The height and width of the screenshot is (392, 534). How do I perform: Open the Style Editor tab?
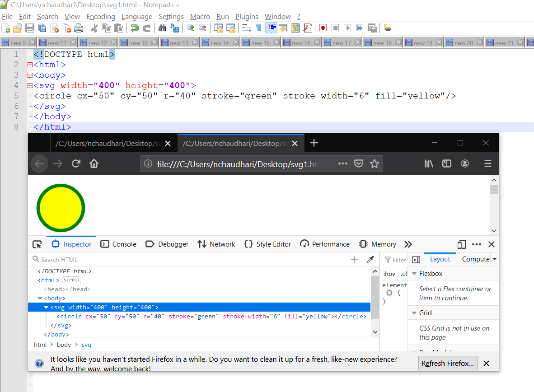267,244
